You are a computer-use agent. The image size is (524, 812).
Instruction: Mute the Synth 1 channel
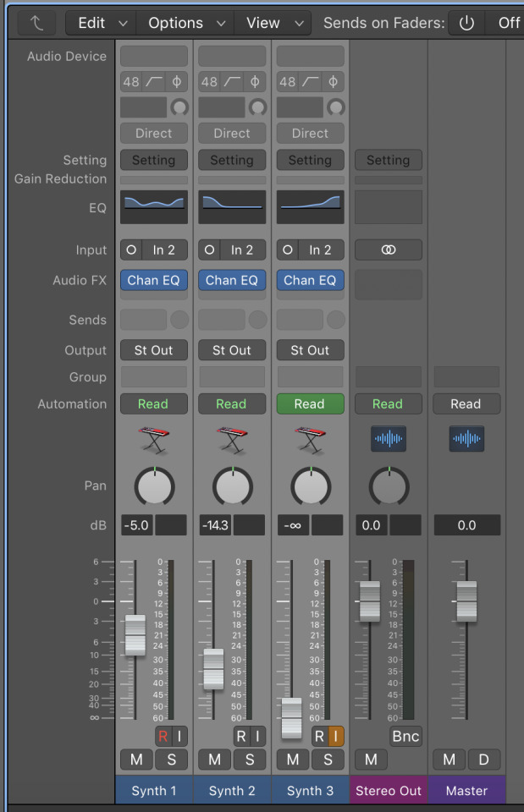136,760
